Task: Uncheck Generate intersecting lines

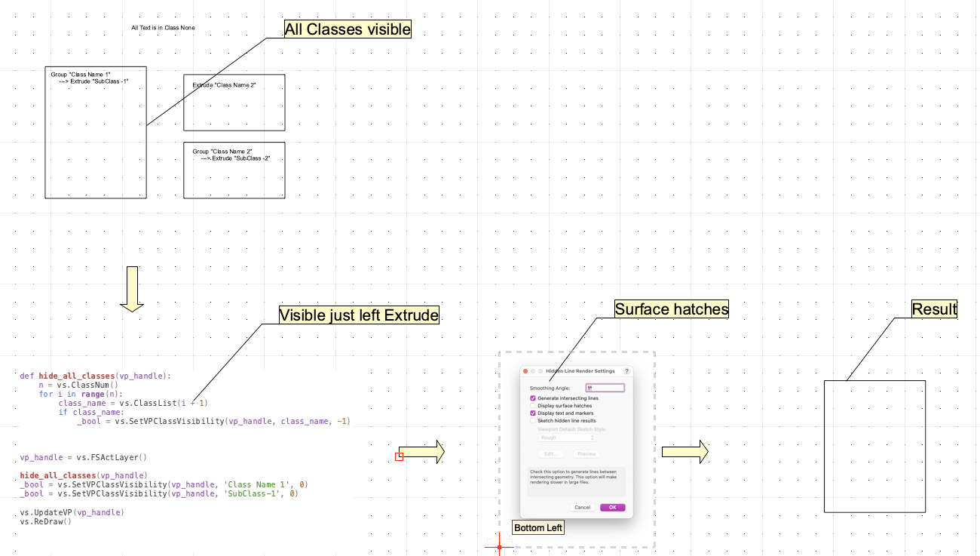Action: [533, 398]
